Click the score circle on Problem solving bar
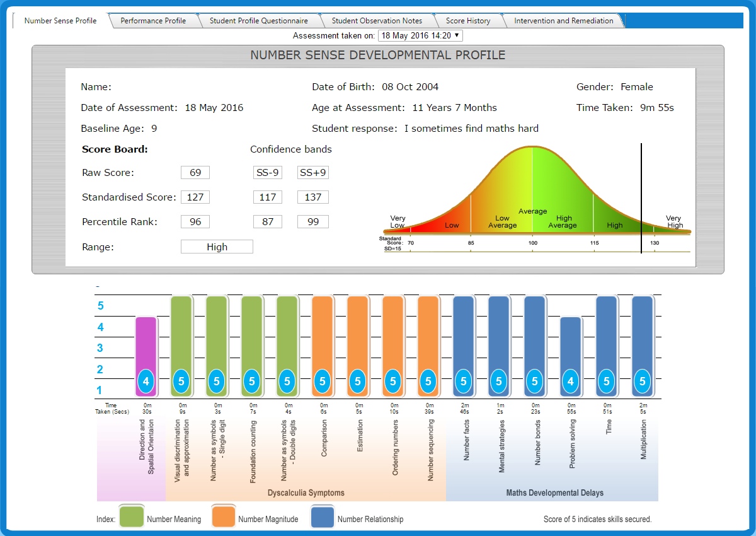 click(571, 382)
